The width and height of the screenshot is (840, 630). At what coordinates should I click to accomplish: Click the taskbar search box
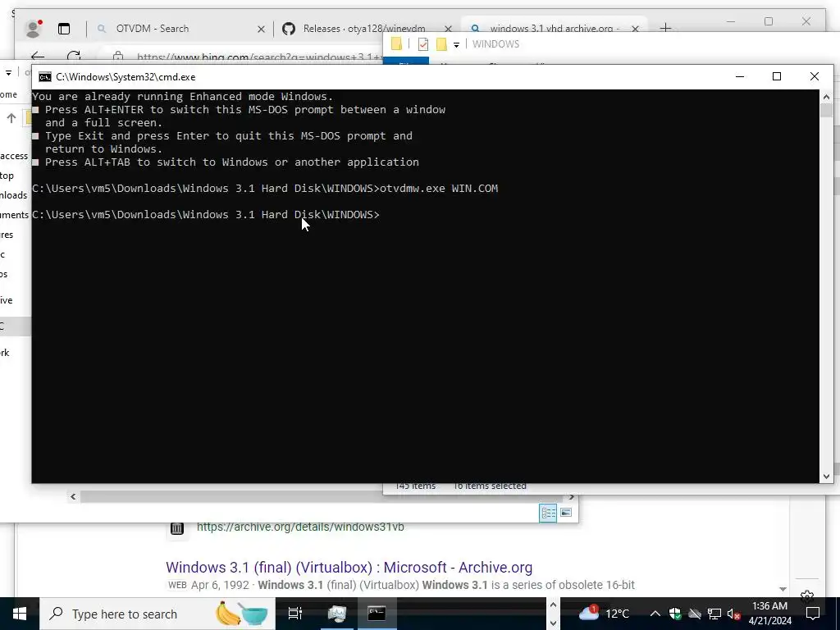pyautogui.click(x=157, y=614)
